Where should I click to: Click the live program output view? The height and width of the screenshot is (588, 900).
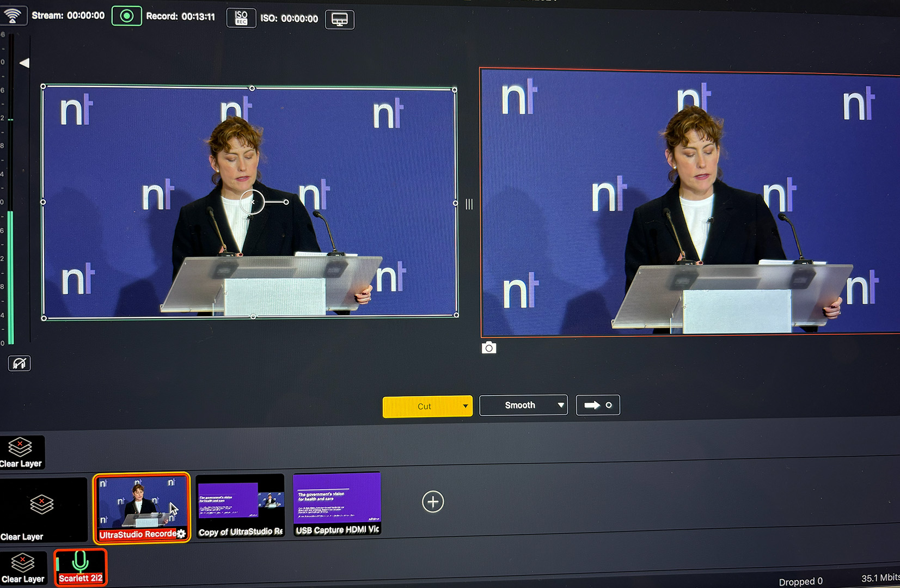tap(690, 202)
